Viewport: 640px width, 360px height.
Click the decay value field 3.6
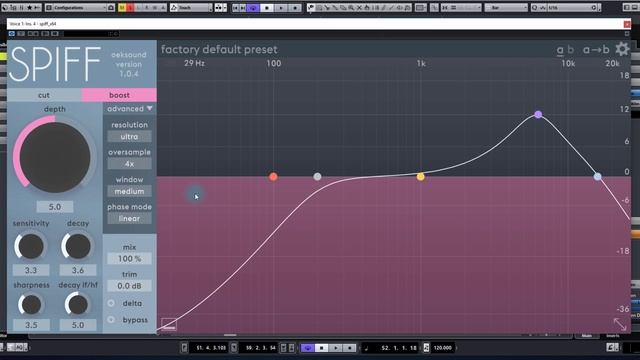[78, 270]
